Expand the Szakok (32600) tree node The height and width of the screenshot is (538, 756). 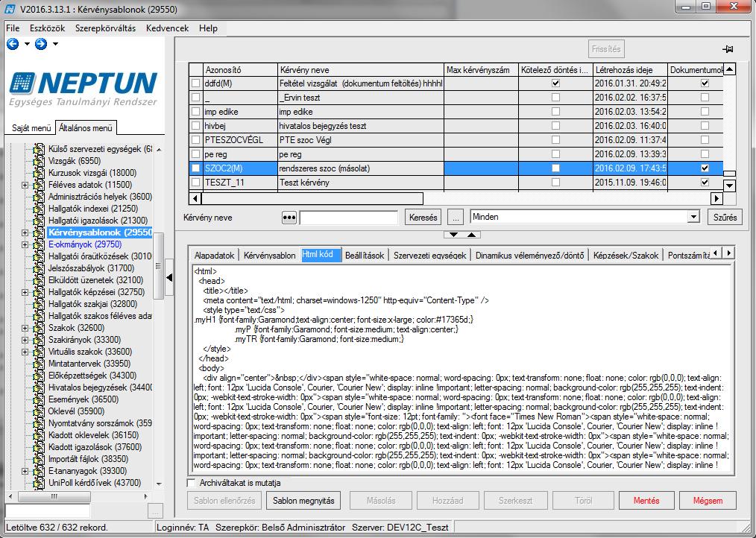(x=25, y=329)
